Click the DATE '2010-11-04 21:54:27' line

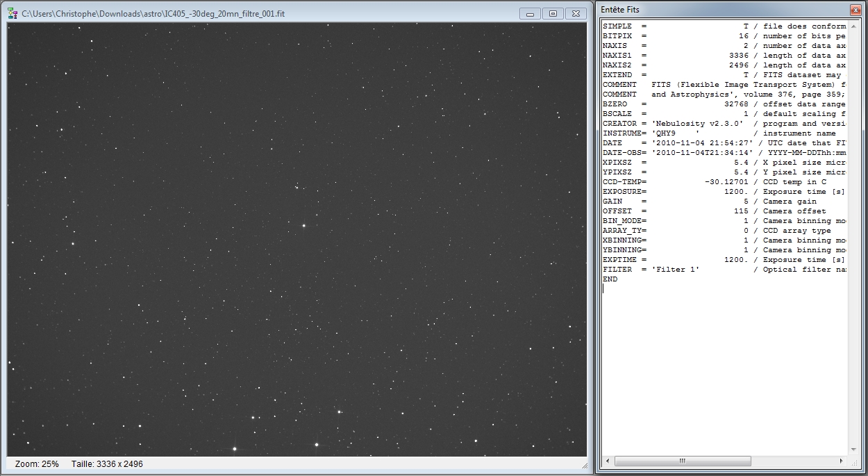[x=724, y=143]
